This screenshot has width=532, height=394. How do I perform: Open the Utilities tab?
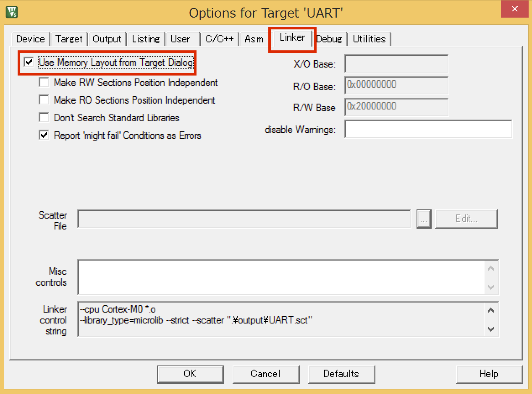[369, 39]
